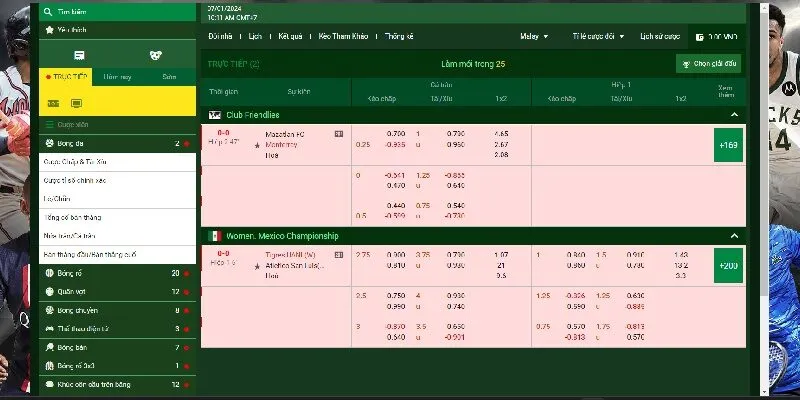Collapse the Club Friendlies league section
The image size is (800, 400).
735,115
